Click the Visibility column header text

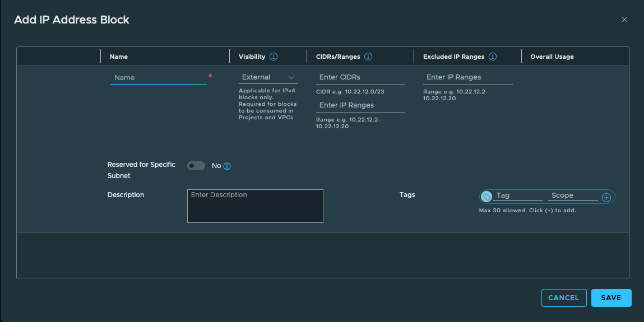click(x=252, y=57)
